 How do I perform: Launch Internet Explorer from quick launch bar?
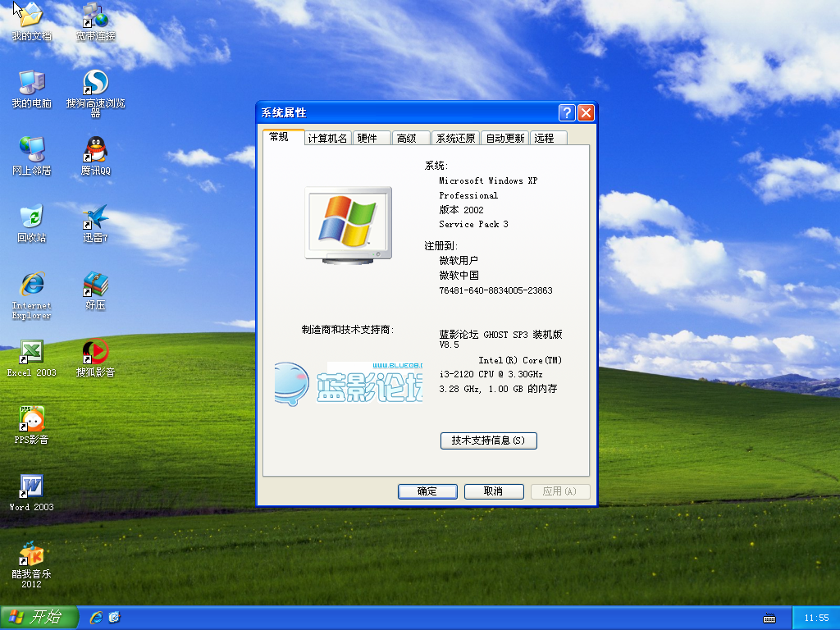pos(96,618)
